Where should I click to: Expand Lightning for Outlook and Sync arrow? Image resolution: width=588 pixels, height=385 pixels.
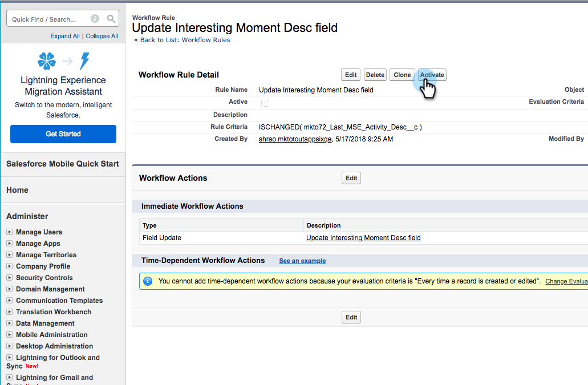[9, 358]
